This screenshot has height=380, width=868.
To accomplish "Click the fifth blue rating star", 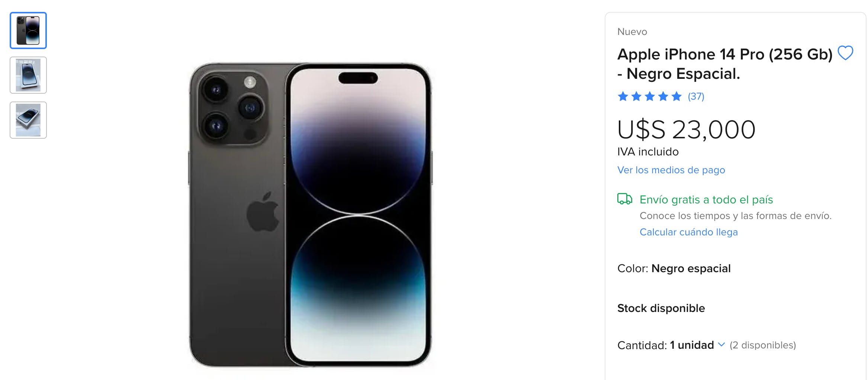I will pyautogui.click(x=676, y=97).
